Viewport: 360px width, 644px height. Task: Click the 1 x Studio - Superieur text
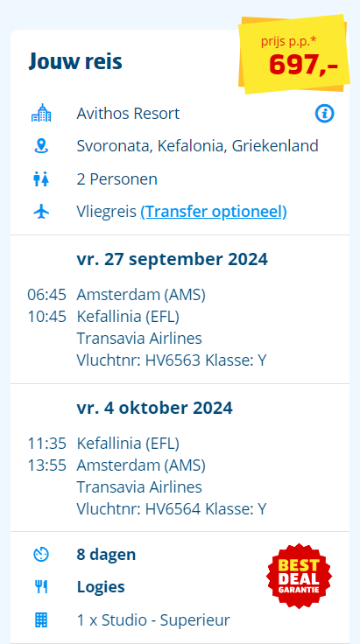tap(153, 619)
